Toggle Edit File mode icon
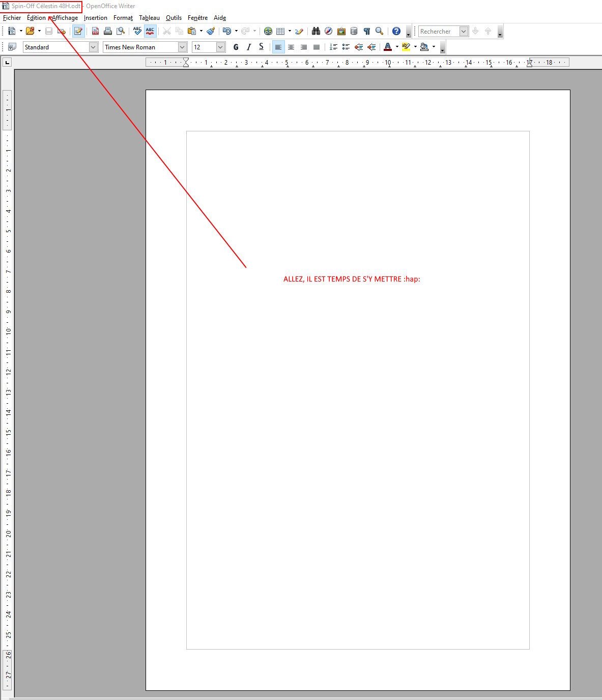This screenshot has width=602, height=700. point(78,31)
